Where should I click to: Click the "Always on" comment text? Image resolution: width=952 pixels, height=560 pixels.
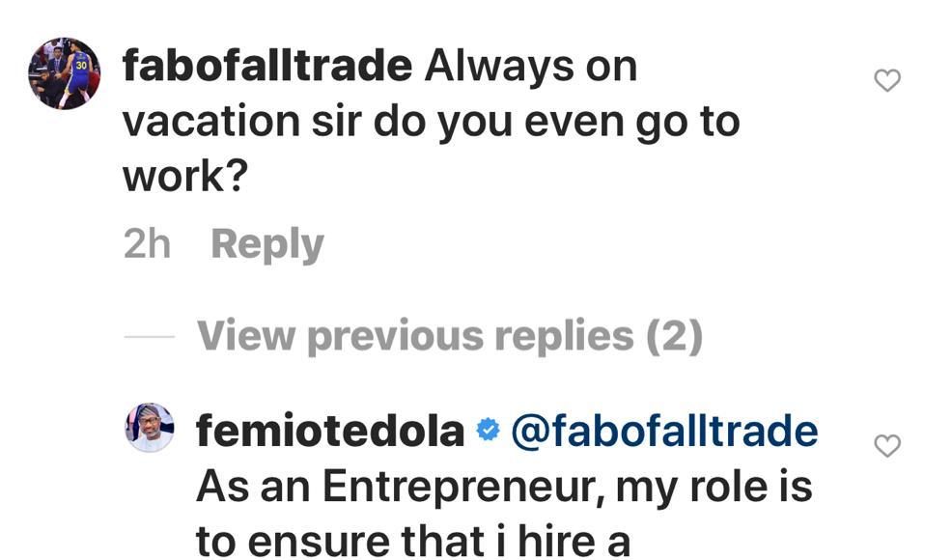point(531,67)
